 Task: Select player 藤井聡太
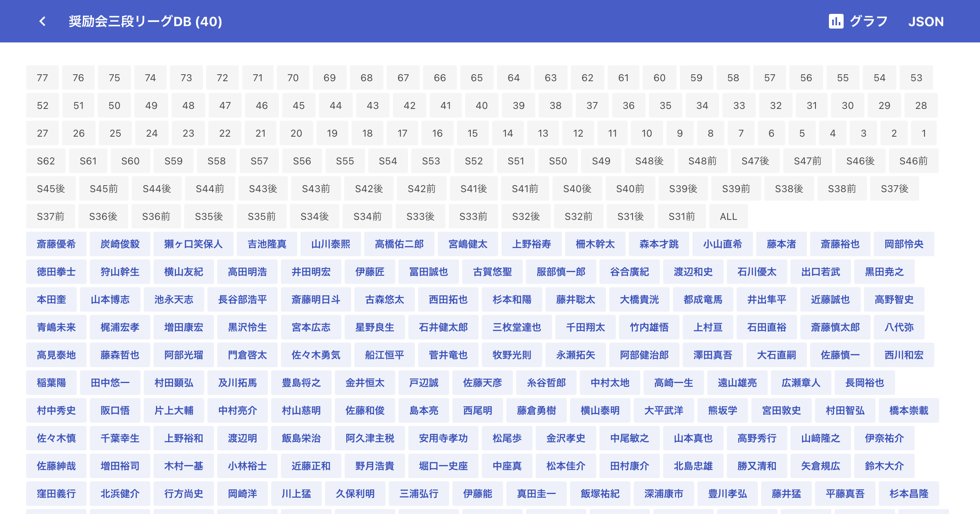[576, 299]
